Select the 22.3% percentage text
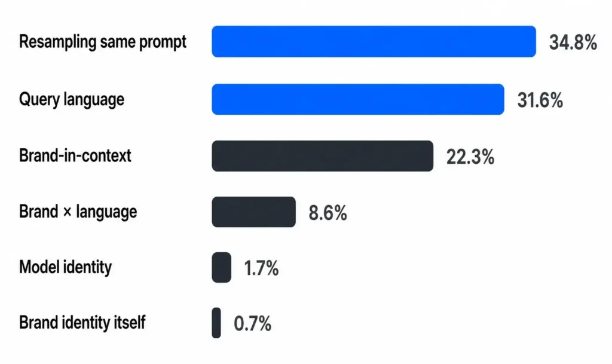Image resolution: width=612 pixels, height=364 pixels. (470, 157)
